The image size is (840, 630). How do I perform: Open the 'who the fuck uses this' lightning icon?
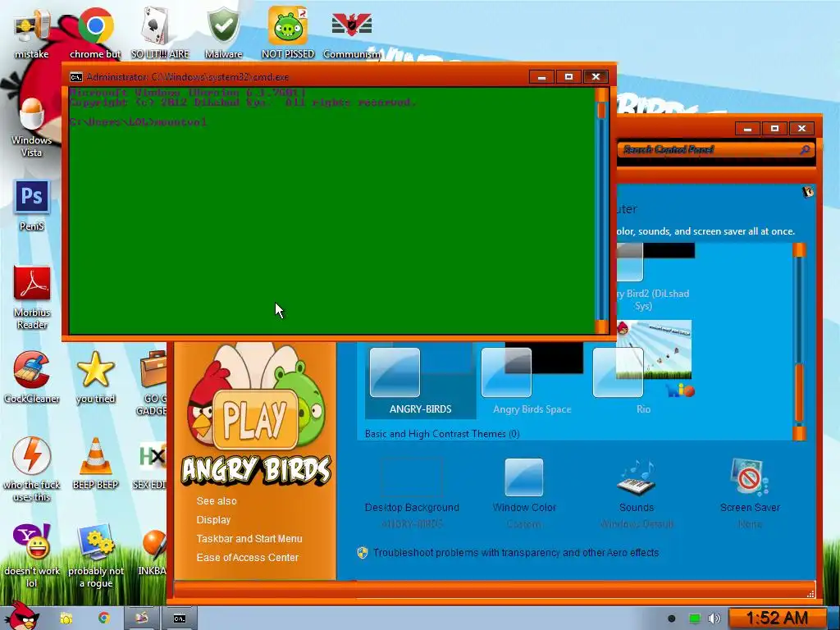tap(32, 469)
